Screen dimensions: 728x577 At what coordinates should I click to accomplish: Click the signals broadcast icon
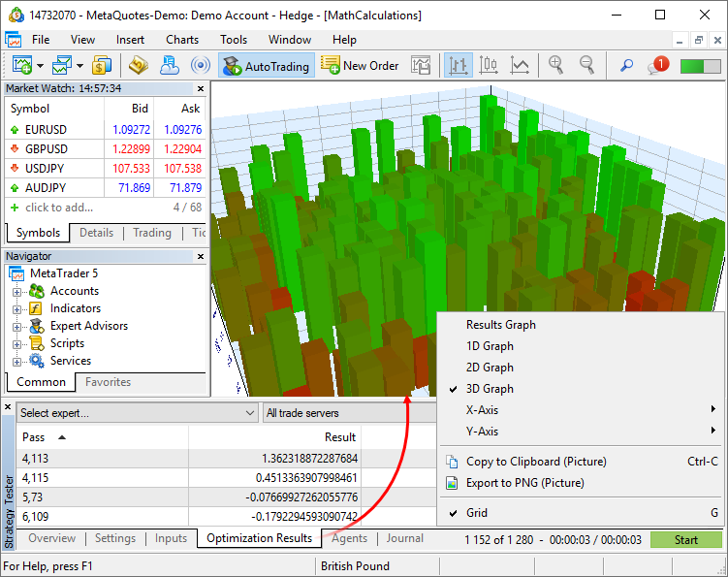point(201,66)
